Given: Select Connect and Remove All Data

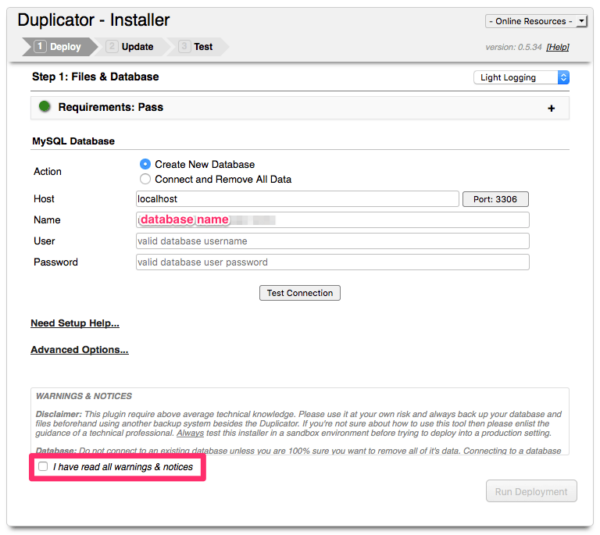Looking at the screenshot, I should [146, 179].
